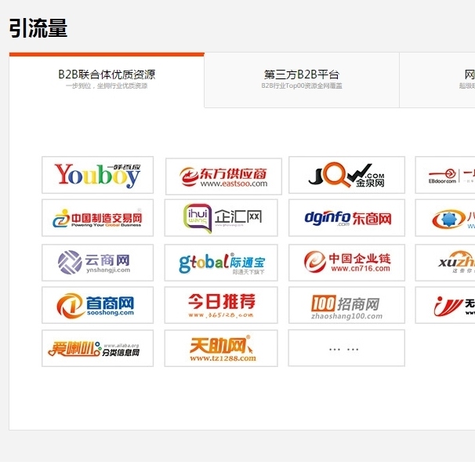The width and height of the screenshot is (475, 476).
Task: Open dginfo 东商网 logo
Action: pyautogui.click(x=346, y=218)
